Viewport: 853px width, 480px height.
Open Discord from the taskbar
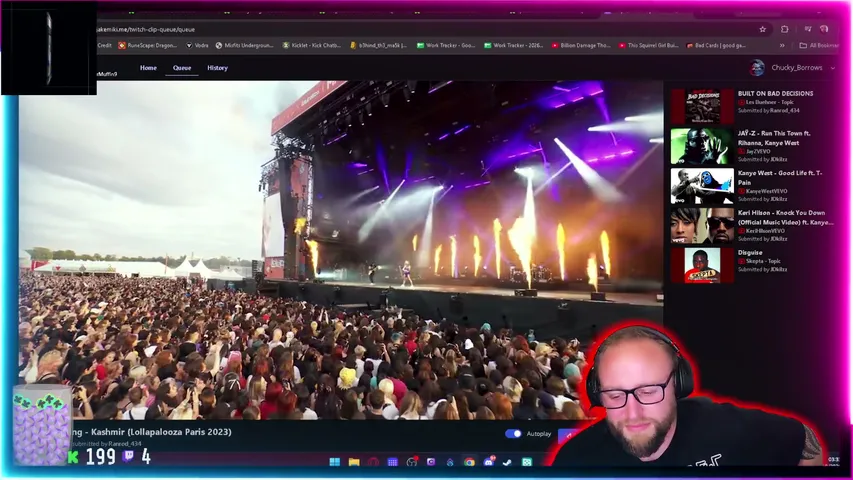(x=489, y=462)
